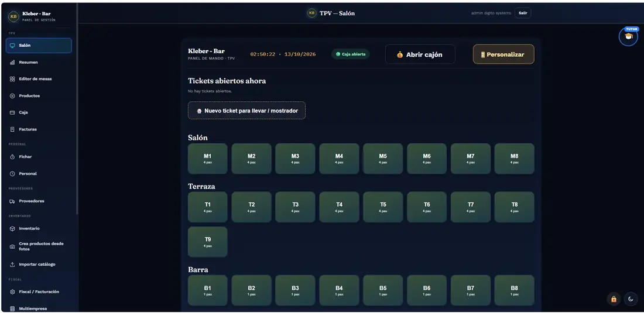Choose terrace table T7
Screen dimensions: 644x313
pyautogui.click(x=471, y=207)
